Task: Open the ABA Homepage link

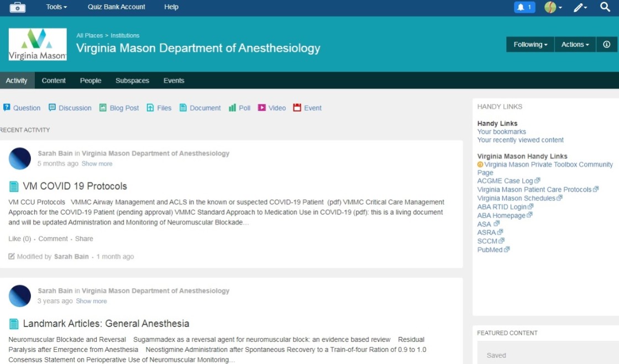Action: click(x=501, y=215)
